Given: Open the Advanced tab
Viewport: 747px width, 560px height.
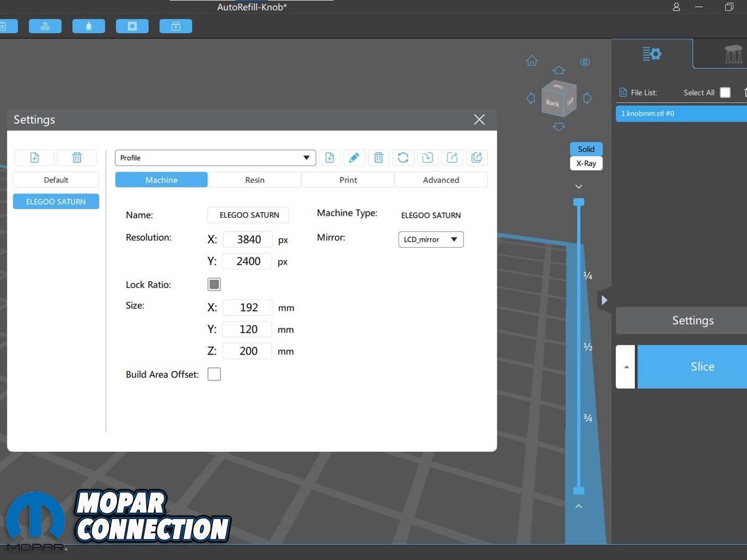Looking at the screenshot, I should point(441,180).
